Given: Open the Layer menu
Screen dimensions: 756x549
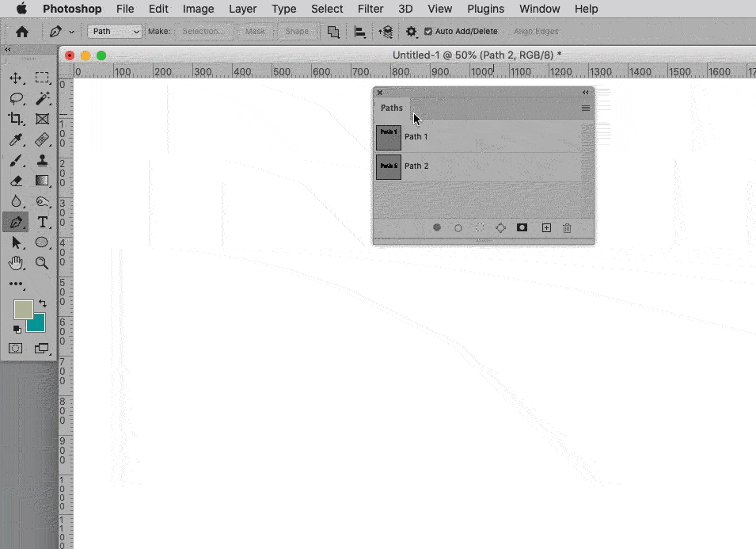Looking at the screenshot, I should (x=242, y=9).
